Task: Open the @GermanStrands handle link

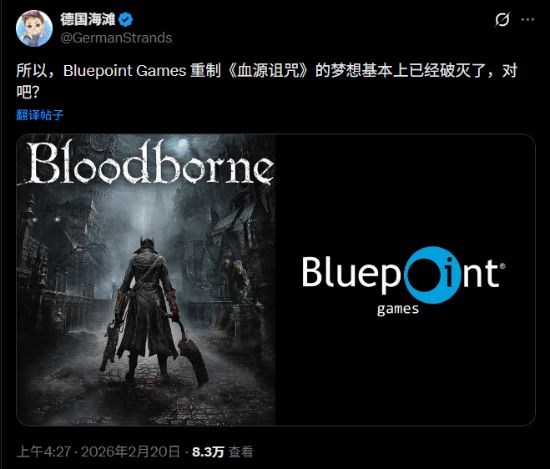Action: point(116,38)
